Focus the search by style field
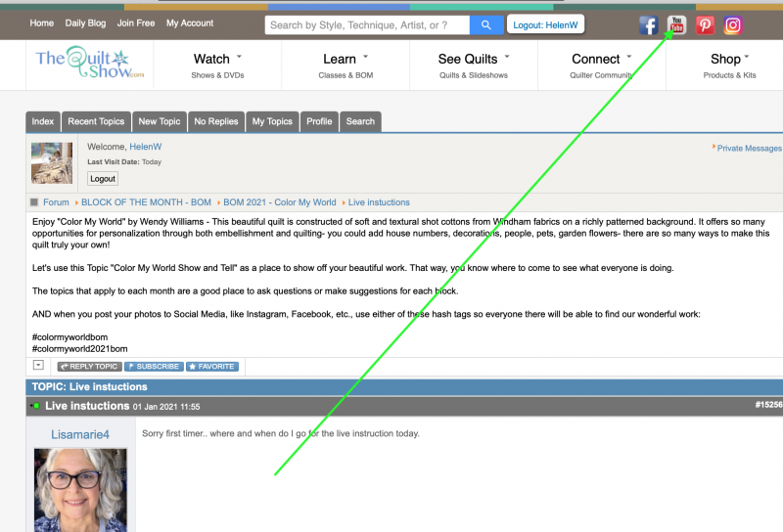Image resolution: width=783 pixels, height=532 pixels. tap(367, 24)
